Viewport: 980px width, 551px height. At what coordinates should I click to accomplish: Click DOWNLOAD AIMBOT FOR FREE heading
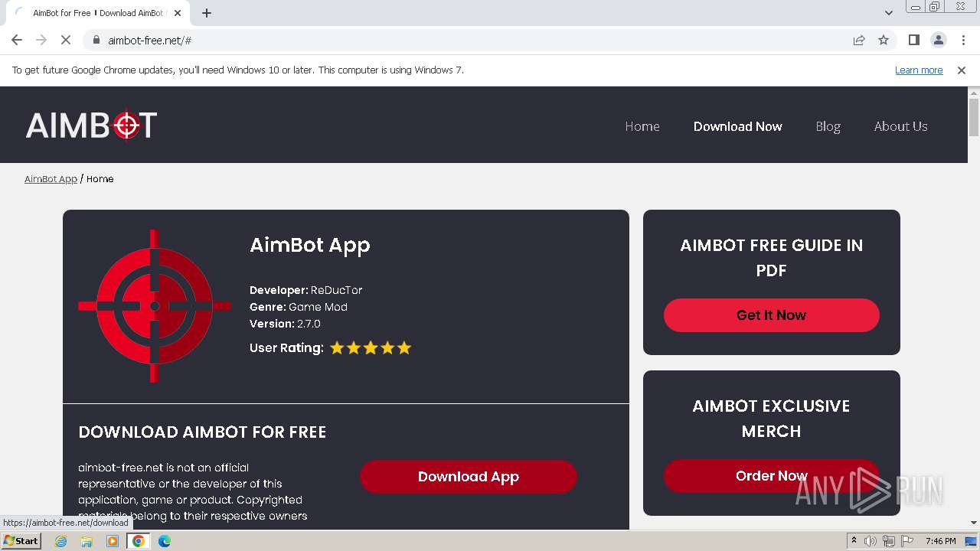tap(202, 432)
